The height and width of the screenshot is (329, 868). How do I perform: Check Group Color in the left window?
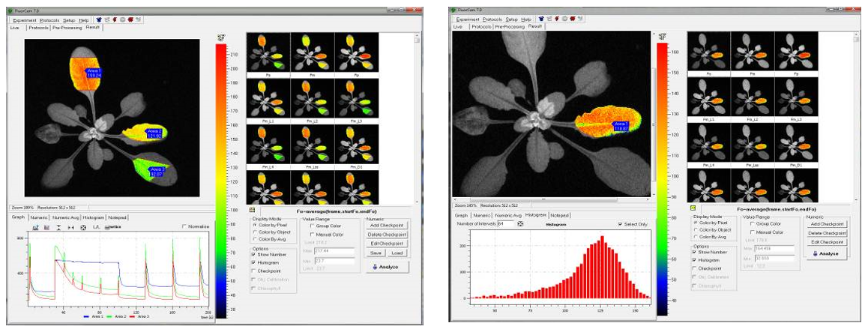(311, 224)
